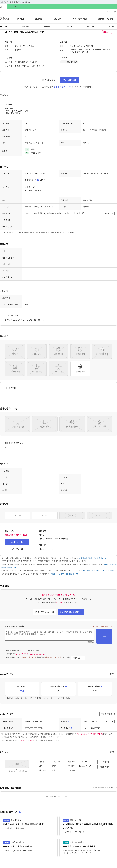Open 더보기 next to 입사지원 현황
The height and width of the screenshot is (868, 117).
click(113, 674)
